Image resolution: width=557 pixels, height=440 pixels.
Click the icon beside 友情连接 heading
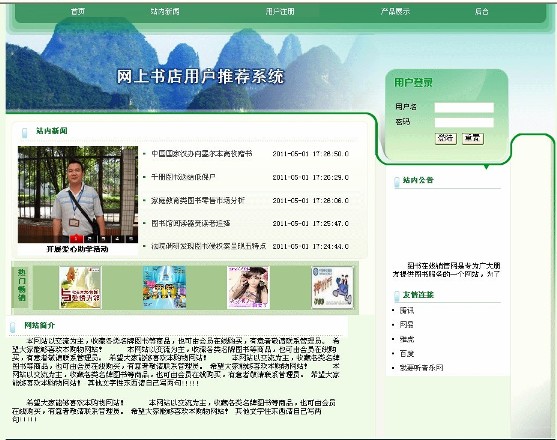(x=397, y=296)
